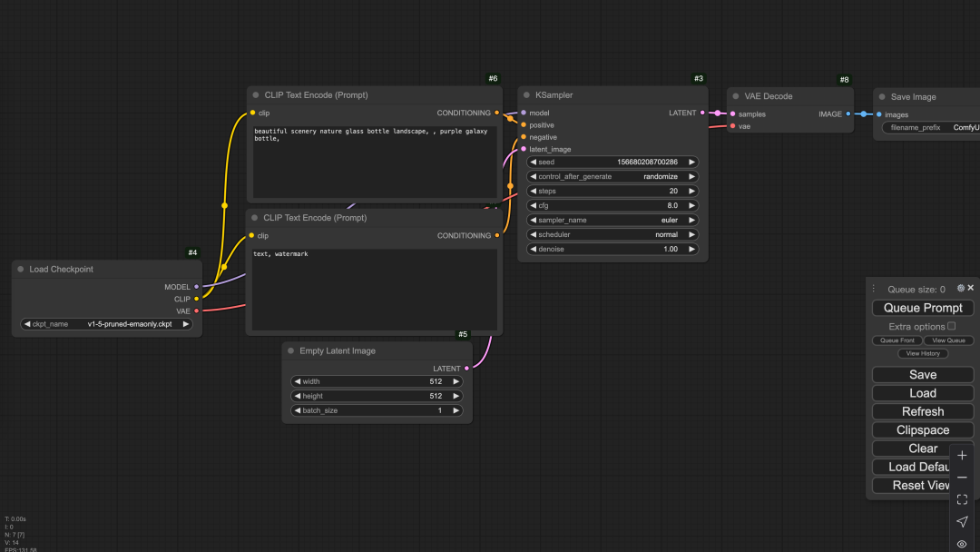Viewport: 980px width, 552px height.
Task: Load a workflow with Load button
Action: 923,392
